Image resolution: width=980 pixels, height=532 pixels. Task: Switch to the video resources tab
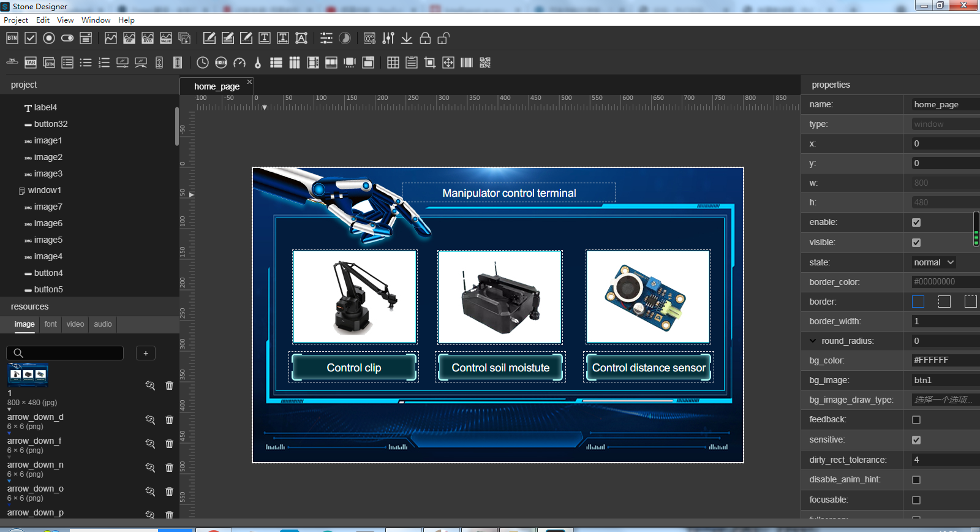75,324
